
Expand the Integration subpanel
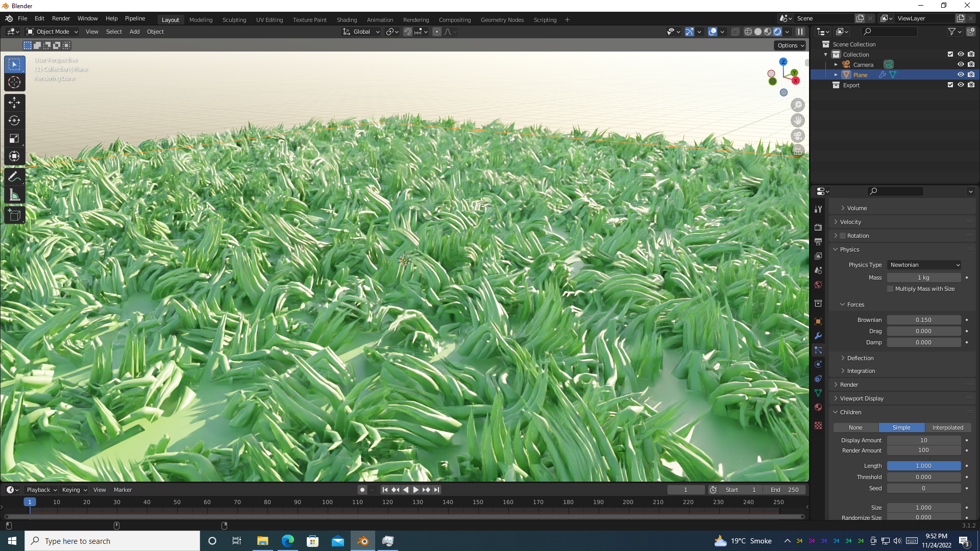[x=861, y=371]
